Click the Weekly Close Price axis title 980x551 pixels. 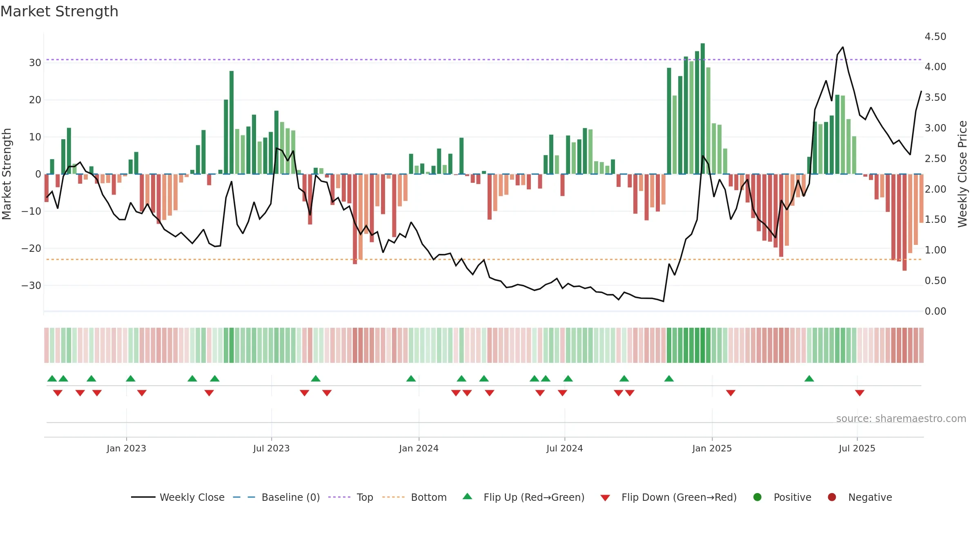click(x=962, y=174)
